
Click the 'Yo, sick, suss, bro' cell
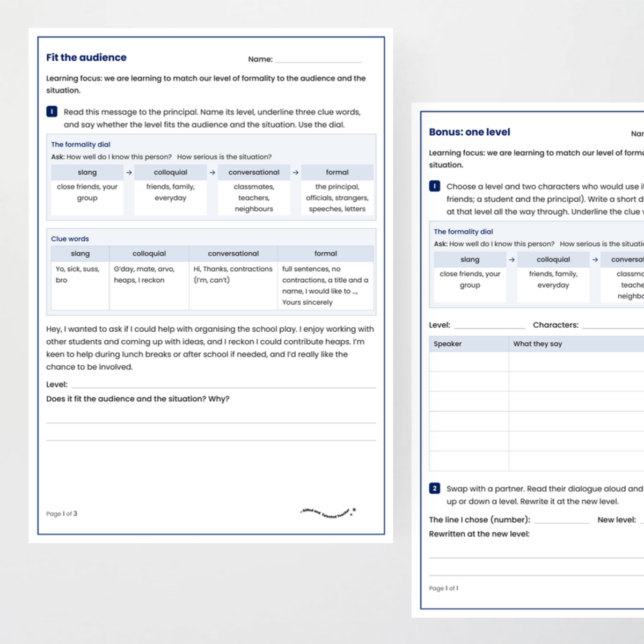pos(80,286)
